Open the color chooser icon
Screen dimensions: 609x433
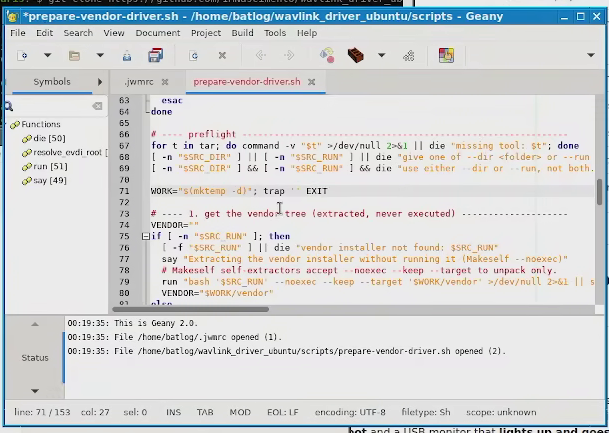coord(446,55)
